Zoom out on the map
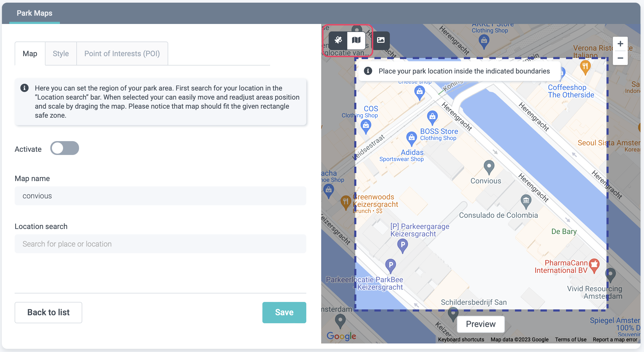The image size is (644, 352). [x=620, y=58]
